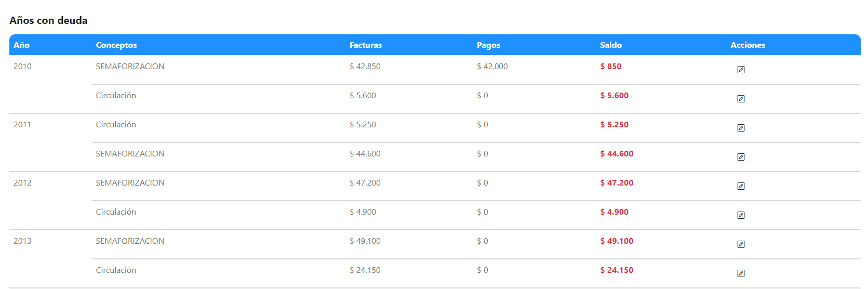868x289 pixels.
Task: Edit the 2011 Circulación debt entry
Action: 741,128
